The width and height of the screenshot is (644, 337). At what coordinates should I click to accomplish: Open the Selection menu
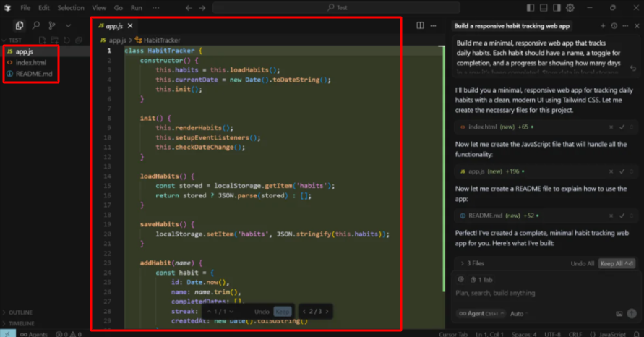71,8
